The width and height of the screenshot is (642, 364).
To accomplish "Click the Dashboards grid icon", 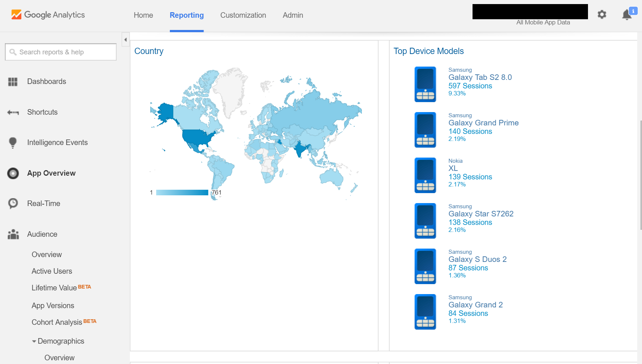I will [x=13, y=82].
